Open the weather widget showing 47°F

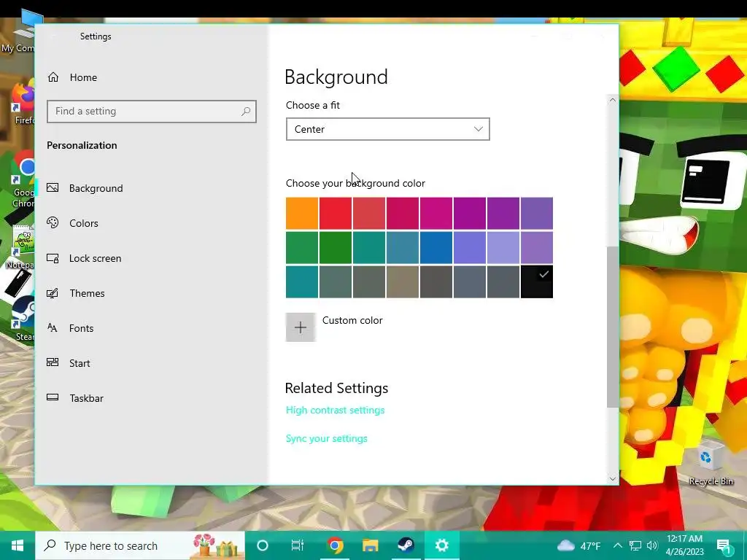[579, 545]
